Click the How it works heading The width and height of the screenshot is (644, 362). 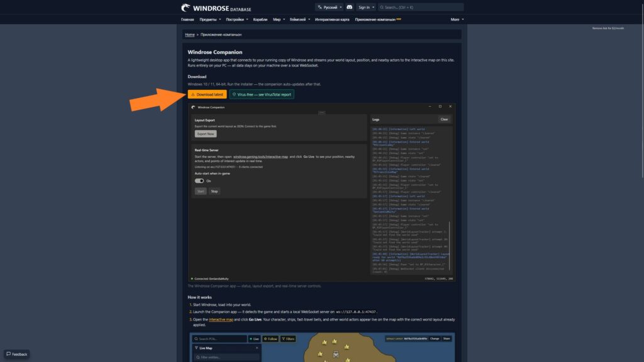tap(199, 297)
